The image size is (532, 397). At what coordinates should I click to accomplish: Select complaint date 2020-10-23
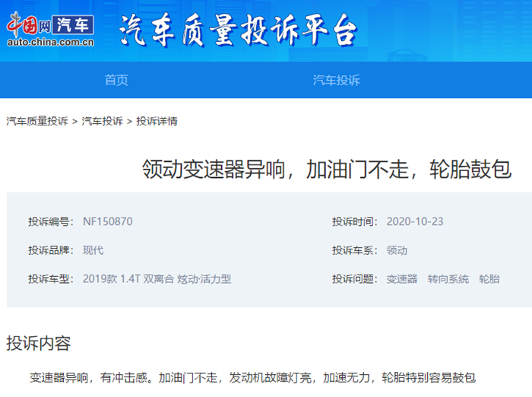tap(415, 221)
